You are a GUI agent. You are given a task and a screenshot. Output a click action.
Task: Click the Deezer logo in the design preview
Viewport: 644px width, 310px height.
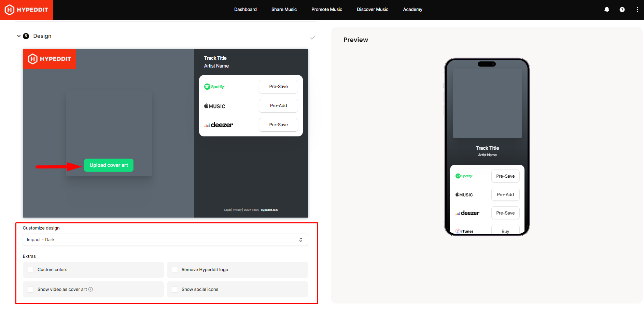tap(219, 125)
